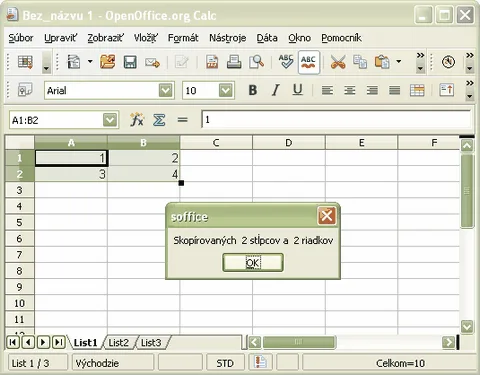Image resolution: width=480 pixels, height=375 pixels.
Task: Click the Sum sigma icon
Action: click(159, 120)
